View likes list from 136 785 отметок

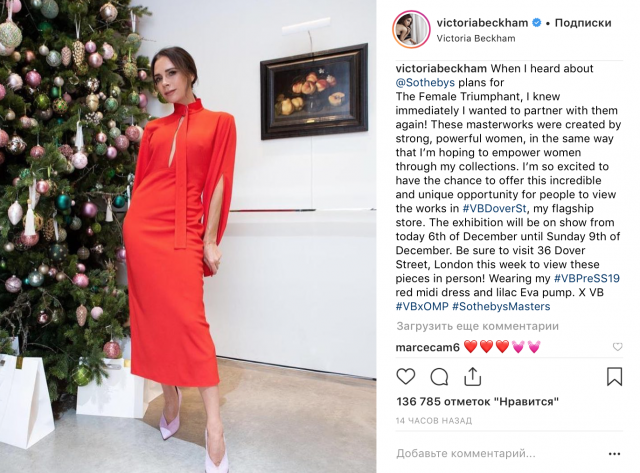tap(477, 402)
